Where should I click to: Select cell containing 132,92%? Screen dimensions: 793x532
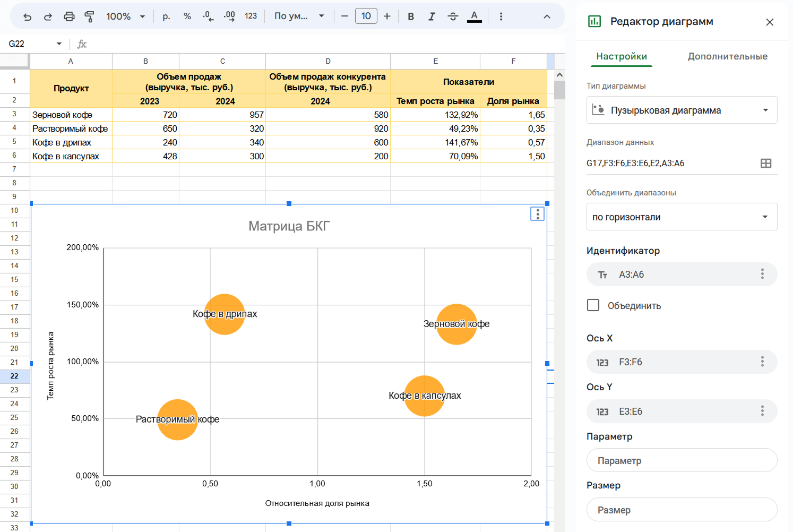435,115
